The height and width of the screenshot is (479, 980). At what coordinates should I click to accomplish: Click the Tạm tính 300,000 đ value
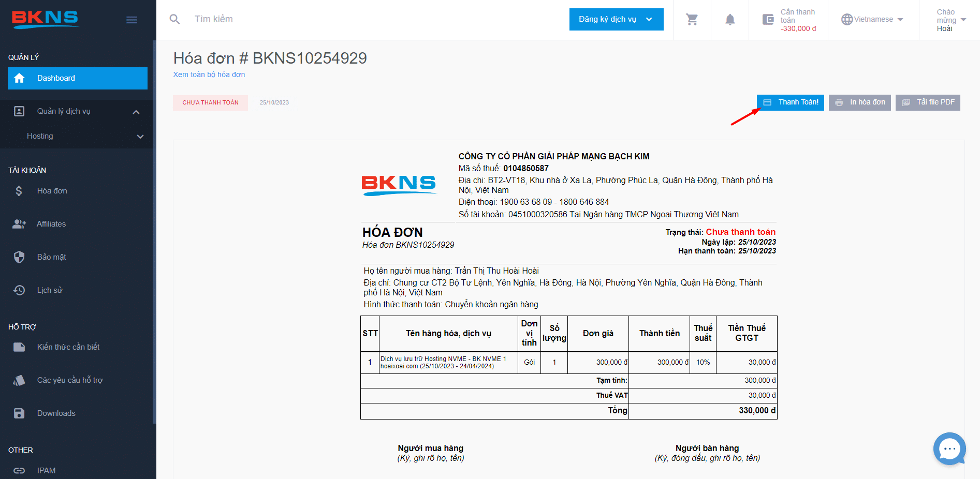tap(760, 381)
